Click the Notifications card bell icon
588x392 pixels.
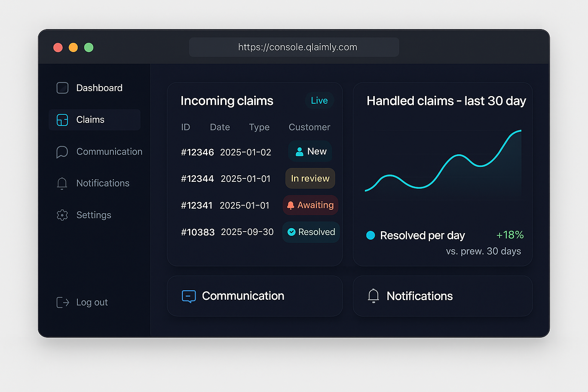click(x=373, y=296)
